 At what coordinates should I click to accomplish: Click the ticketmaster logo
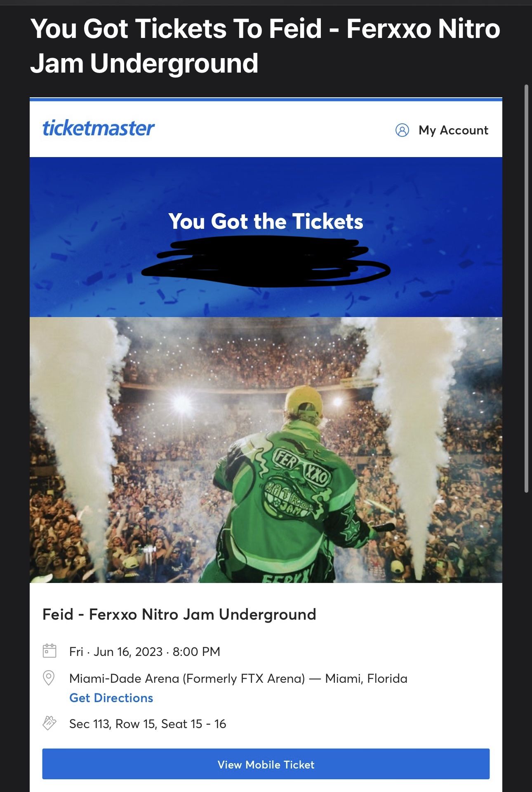coord(99,128)
